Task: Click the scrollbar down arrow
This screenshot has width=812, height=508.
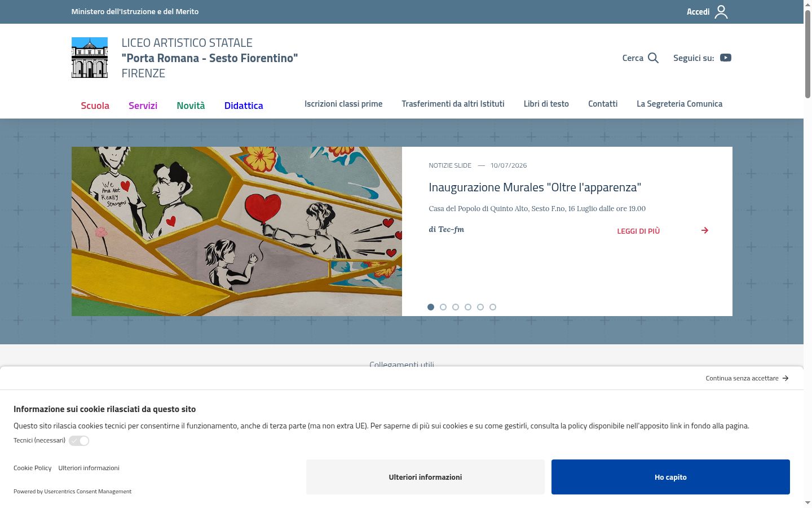Action: click(807, 503)
